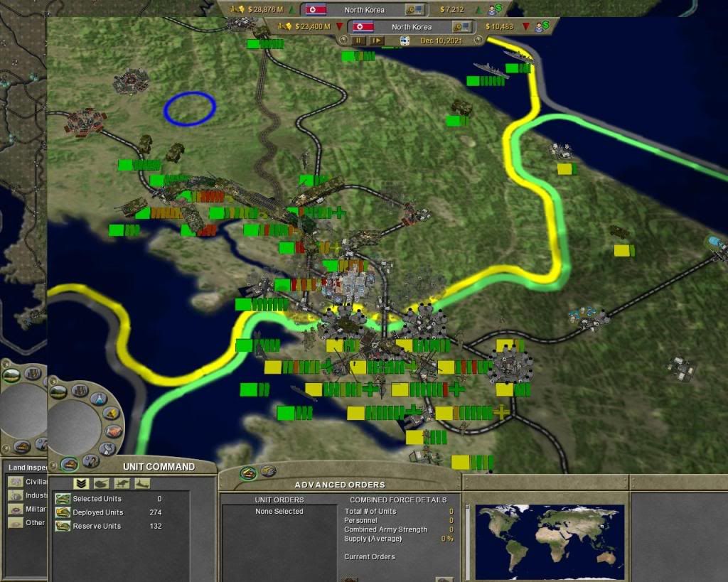Toggle the all-units chevron filter in Unit Command

tap(81, 484)
